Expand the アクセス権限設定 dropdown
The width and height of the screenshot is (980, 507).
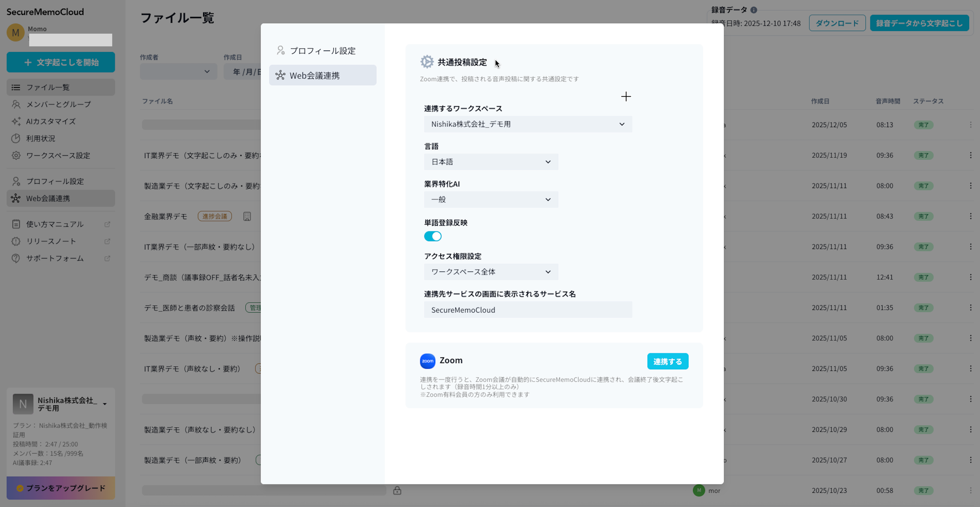pyautogui.click(x=491, y=271)
